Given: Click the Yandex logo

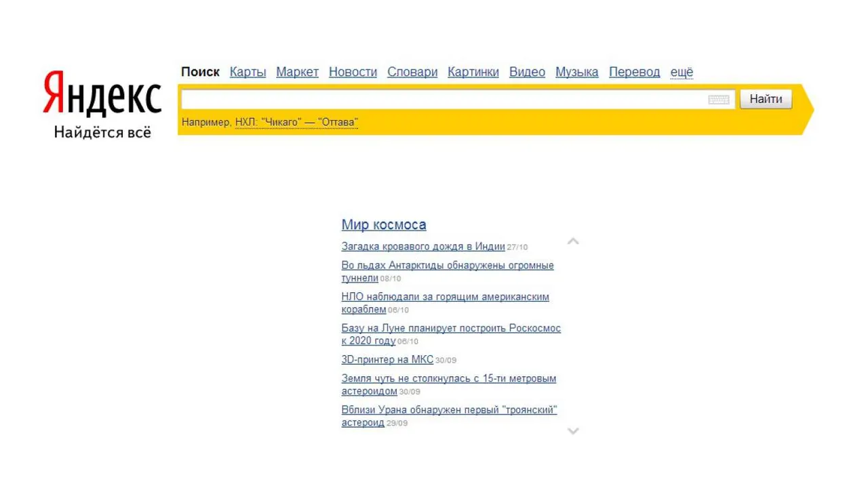Looking at the screenshot, I should [x=102, y=95].
